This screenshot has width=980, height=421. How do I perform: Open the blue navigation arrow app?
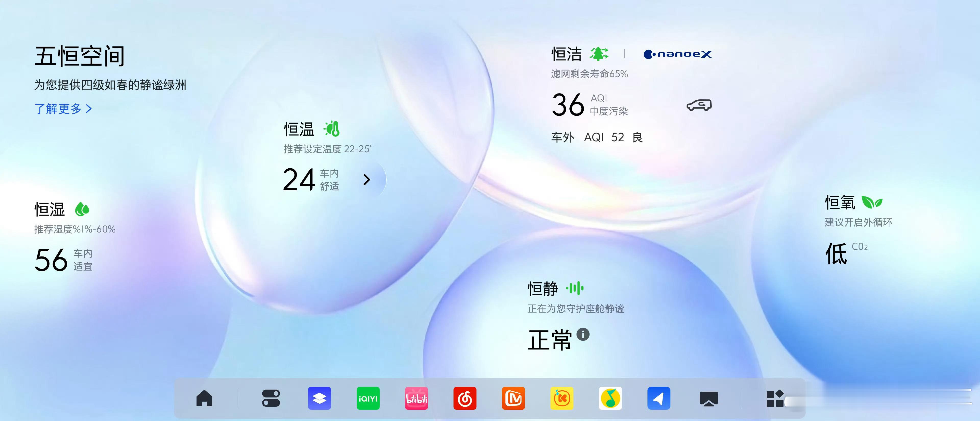pos(658,398)
